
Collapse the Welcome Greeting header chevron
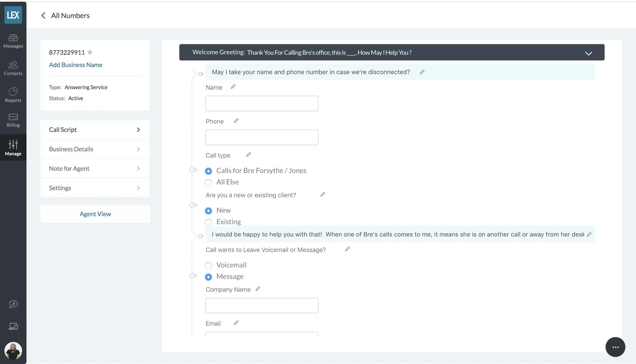(x=589, y=53)
